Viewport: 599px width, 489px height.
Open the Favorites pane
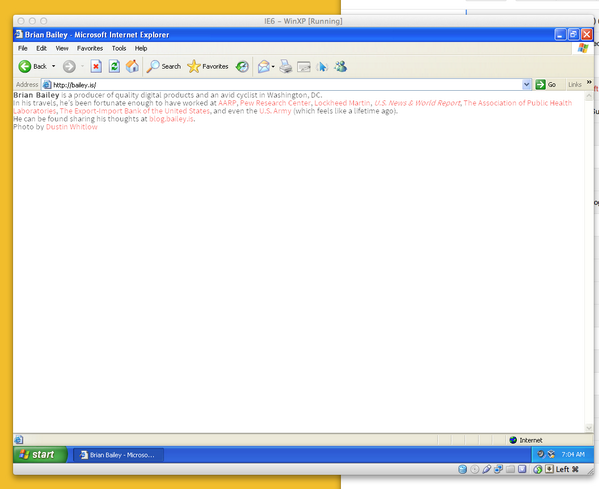coord(208,66)
